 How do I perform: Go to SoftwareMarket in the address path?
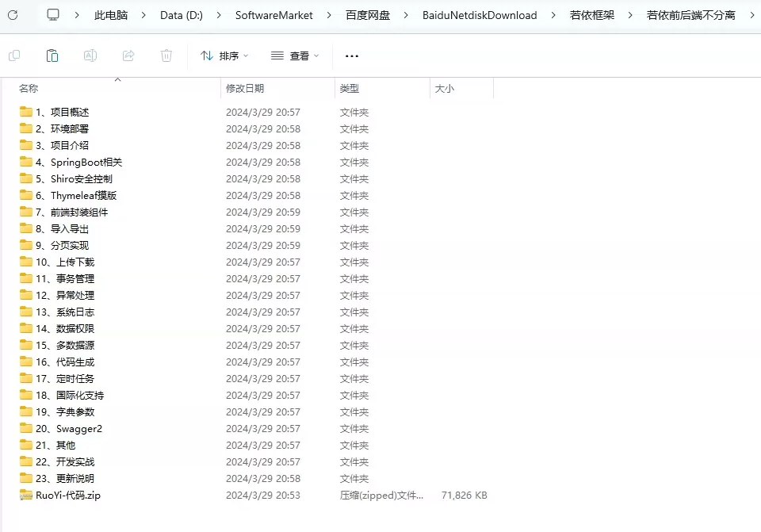click(273, 14)
